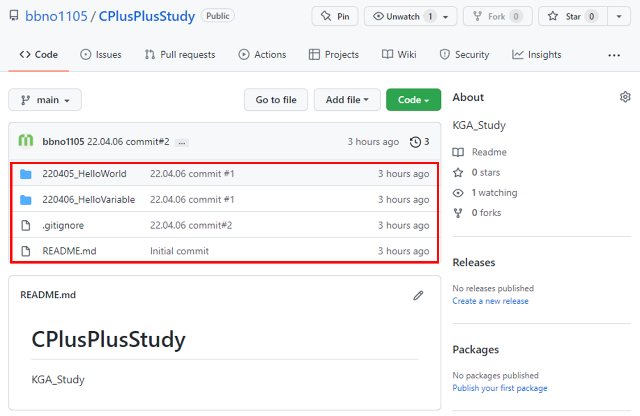The image size is (640, 416).
Task: Click the README.md header in preview box
Action: pos(48,295)
